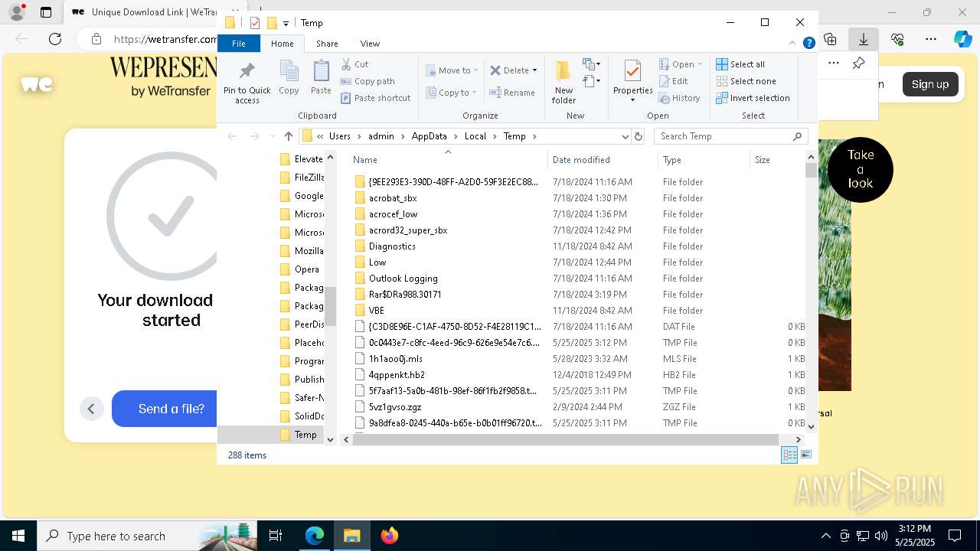Expand address bar history dropdown

(626, 136)
